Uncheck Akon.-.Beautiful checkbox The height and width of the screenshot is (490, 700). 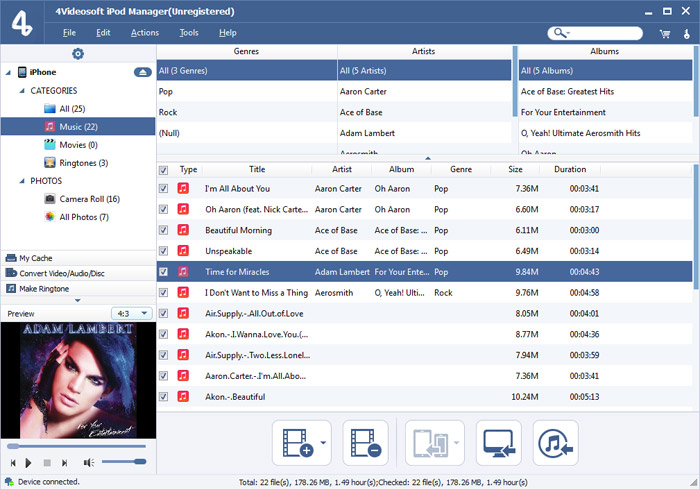coord(163,396)
